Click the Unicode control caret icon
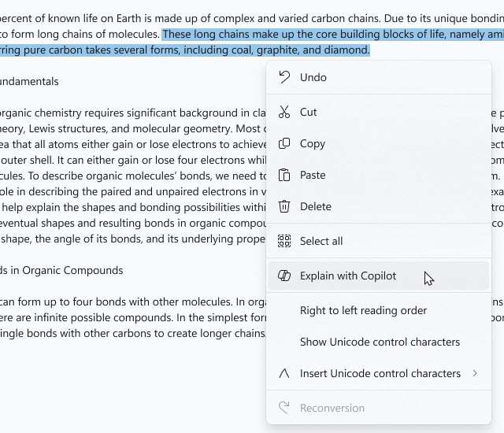This screenshot has width=504, height=433. coord(284,373)
